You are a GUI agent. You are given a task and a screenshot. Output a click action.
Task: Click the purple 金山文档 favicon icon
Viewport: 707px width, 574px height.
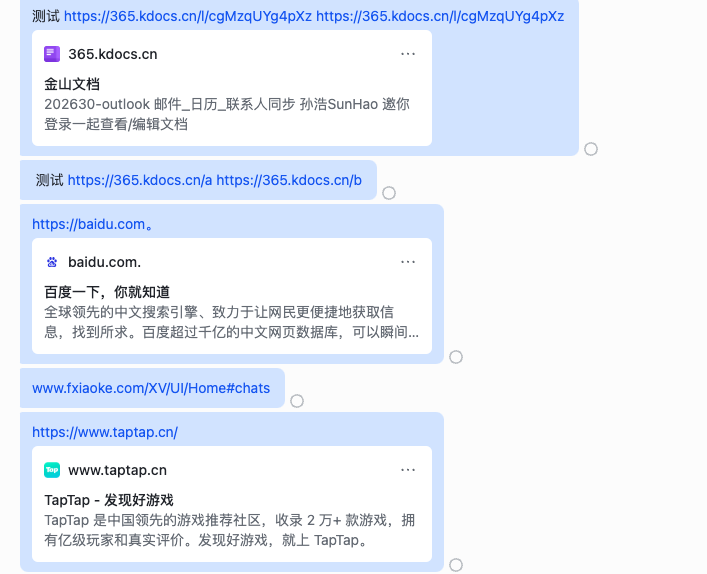(x=52, y=54)
